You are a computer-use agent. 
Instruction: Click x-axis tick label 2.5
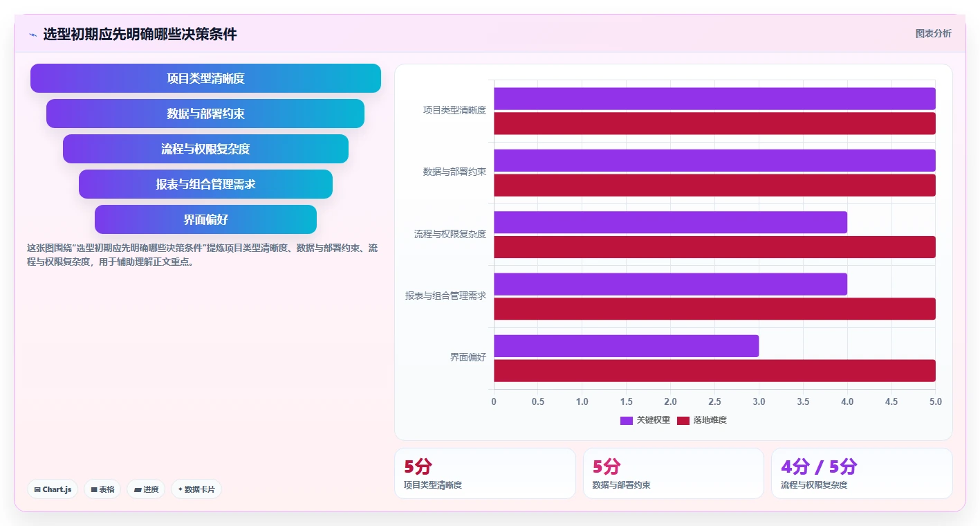(714, 401)
